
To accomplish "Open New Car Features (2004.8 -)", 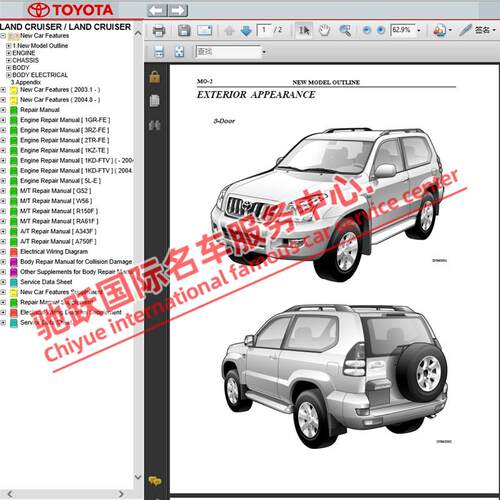I will [60, 100].
